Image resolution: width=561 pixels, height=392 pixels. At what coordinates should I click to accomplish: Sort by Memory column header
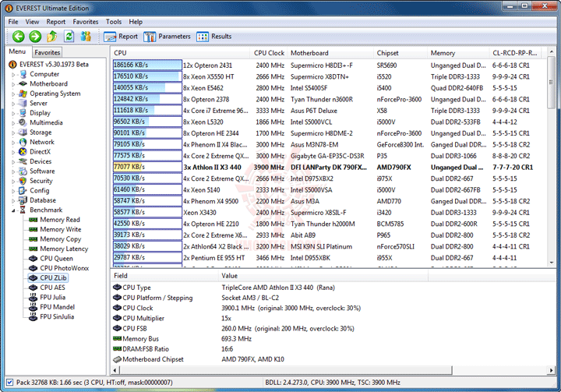(x=458, y=53)
